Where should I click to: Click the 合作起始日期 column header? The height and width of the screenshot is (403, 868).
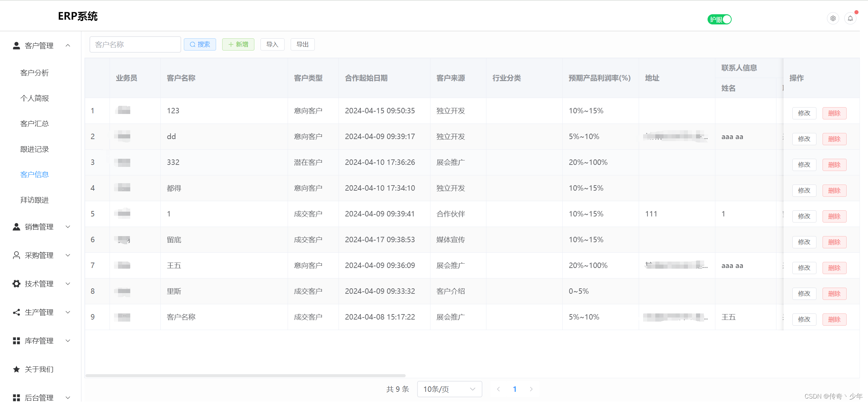coord(366,78)
